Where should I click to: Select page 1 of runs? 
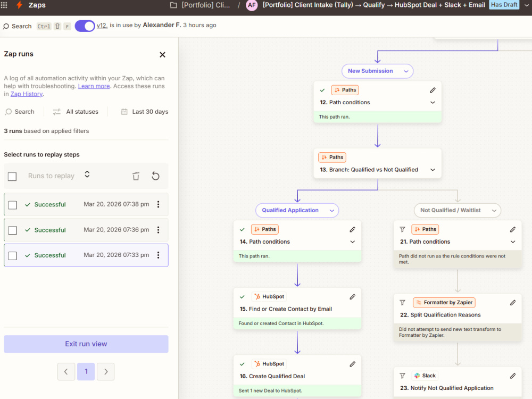click(x=86, y=371)
